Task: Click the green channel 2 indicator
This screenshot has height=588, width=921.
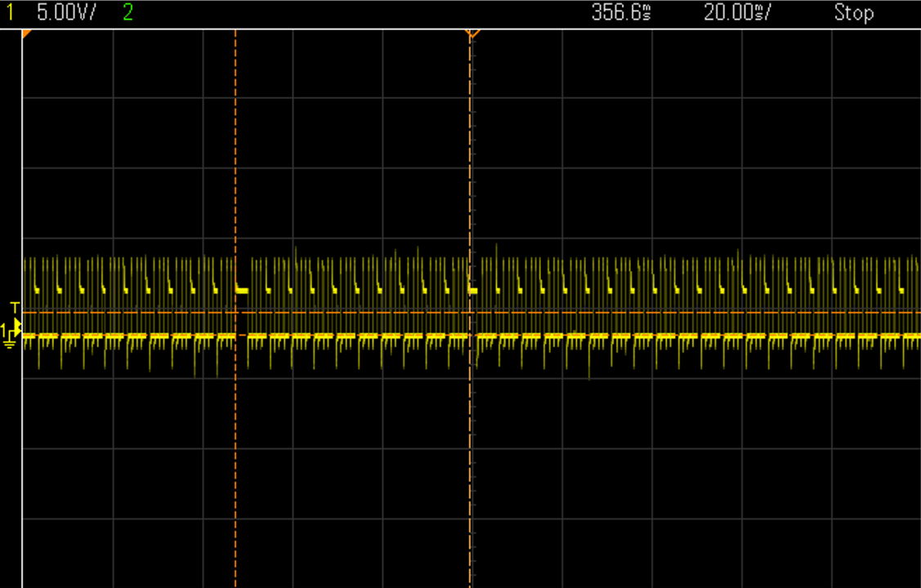Action: (127, 12)
